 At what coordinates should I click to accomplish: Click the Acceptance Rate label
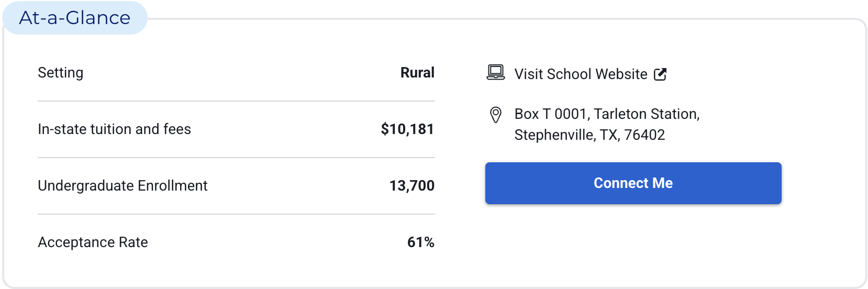point(93,242)
